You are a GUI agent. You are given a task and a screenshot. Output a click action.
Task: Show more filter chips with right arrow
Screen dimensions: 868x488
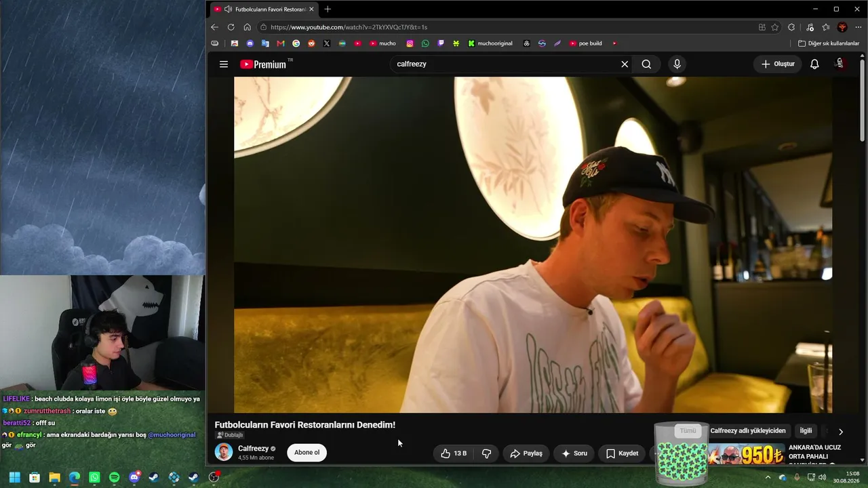coord(841,432)
